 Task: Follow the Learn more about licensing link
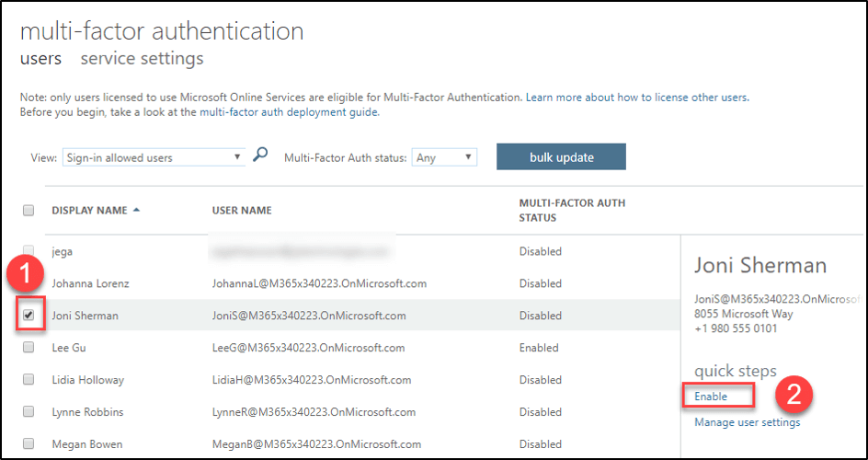[x=636, y=97]
